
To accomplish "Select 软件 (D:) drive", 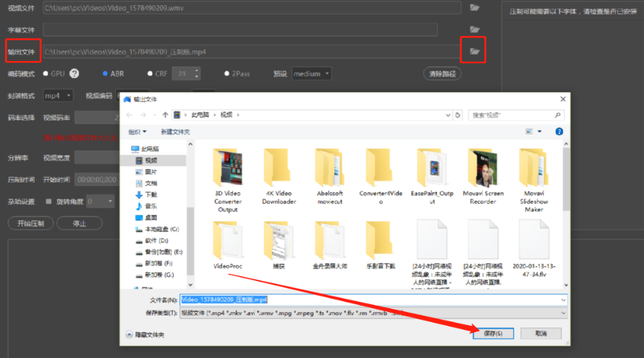I will [x=152, y=241].
